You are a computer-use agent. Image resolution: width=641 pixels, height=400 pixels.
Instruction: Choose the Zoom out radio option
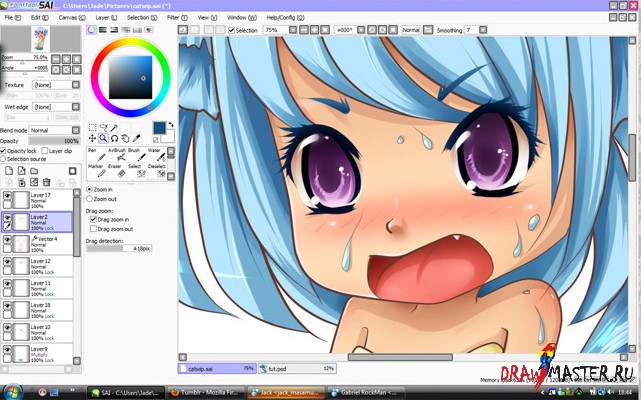tap(90, 199)
